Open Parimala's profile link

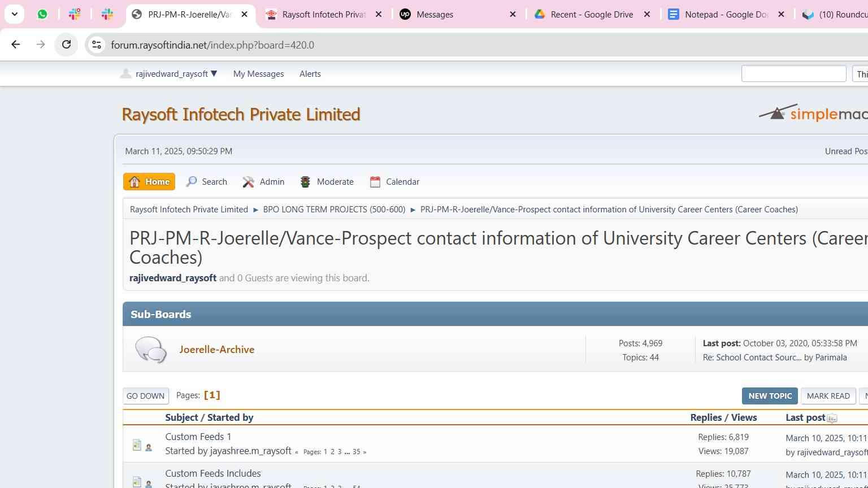coord(831,358)
